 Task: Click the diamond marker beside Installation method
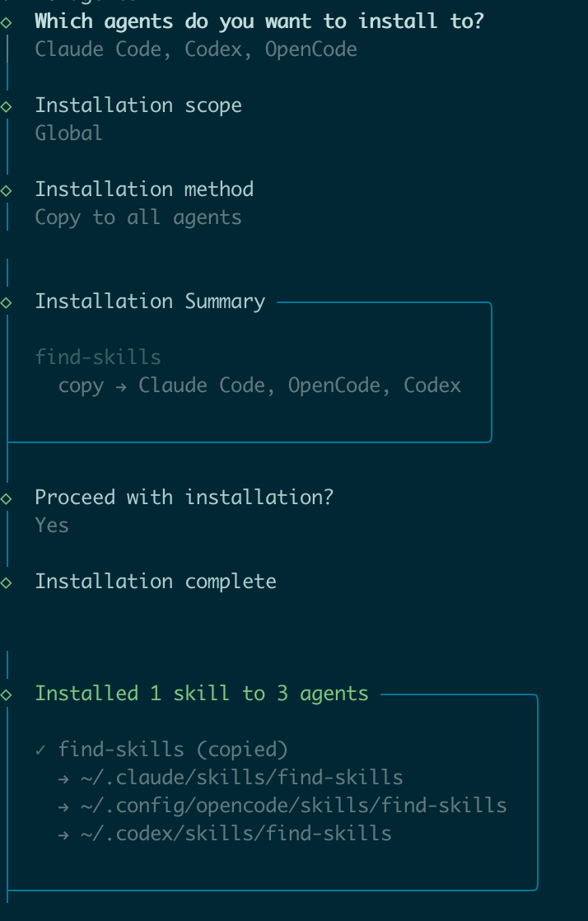(x=7, y=189)
